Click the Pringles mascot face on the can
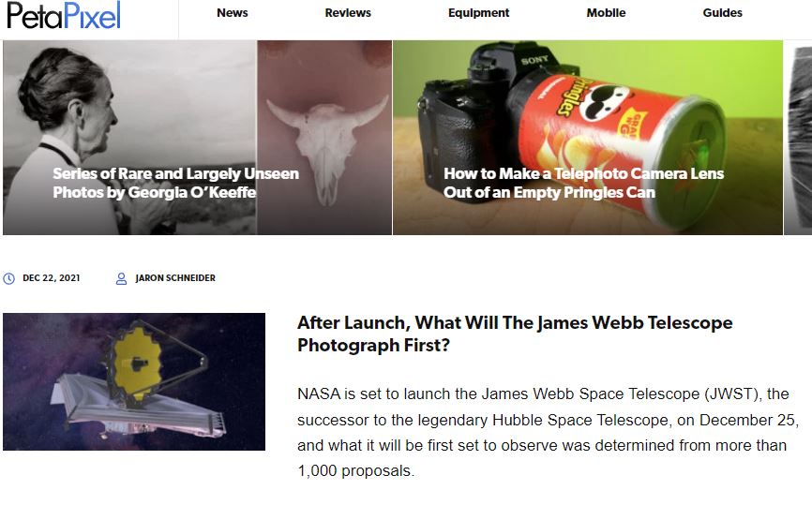The height and width of the screenshot is (505, 812). tap(603, 101)
